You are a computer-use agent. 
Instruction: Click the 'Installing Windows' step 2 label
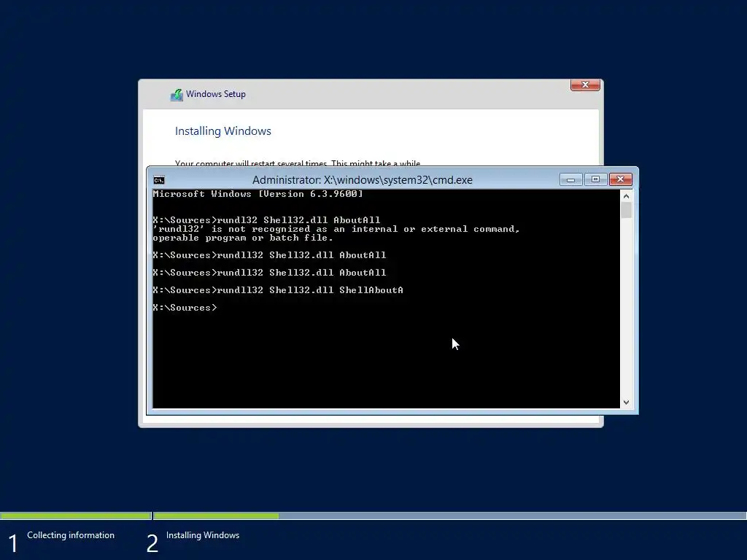203,535
